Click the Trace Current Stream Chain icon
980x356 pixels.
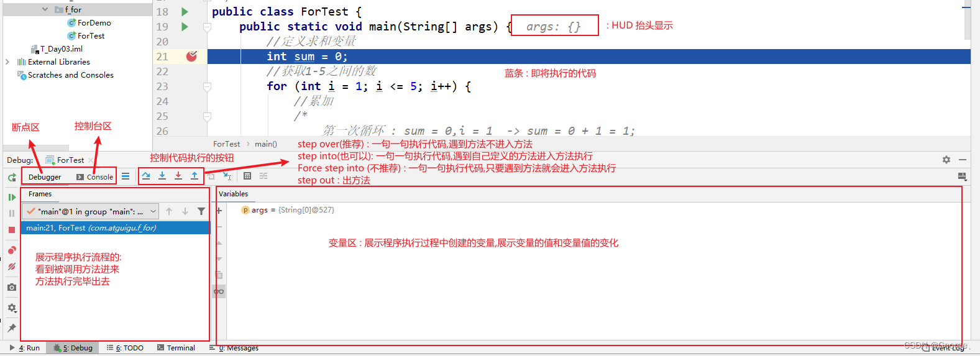[263, 176]
